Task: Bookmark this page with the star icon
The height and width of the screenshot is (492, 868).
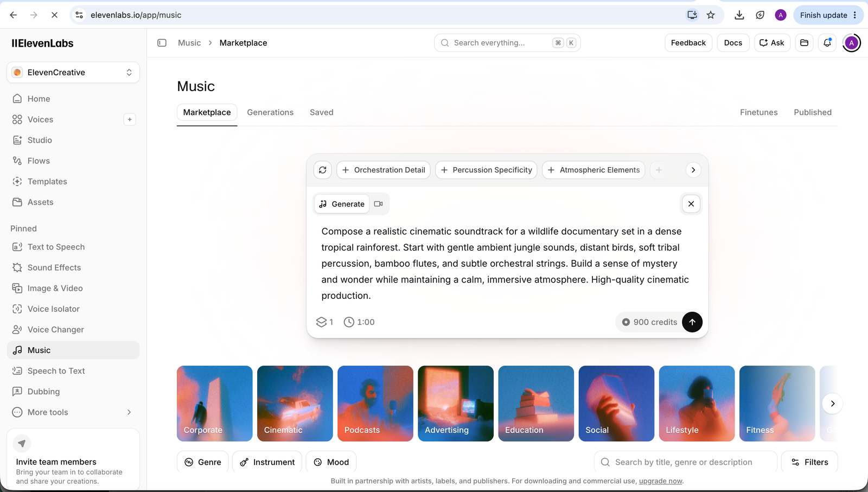Action: click(711, 15)
